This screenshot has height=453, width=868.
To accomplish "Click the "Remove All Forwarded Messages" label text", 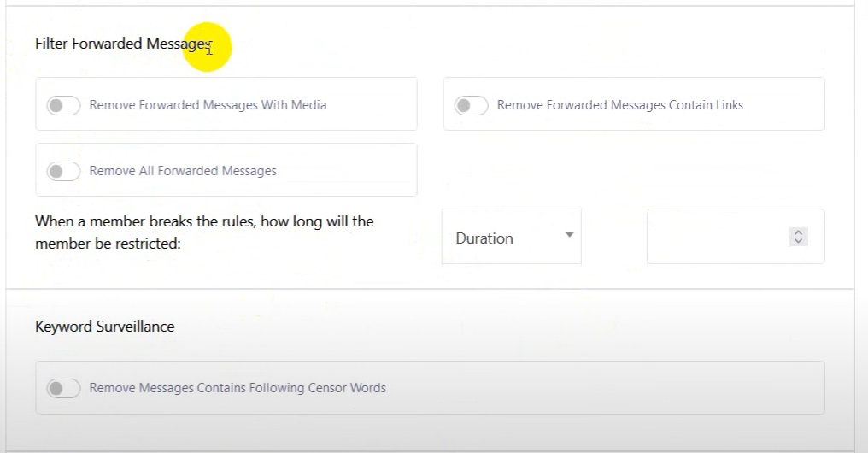I will point(183,171).
